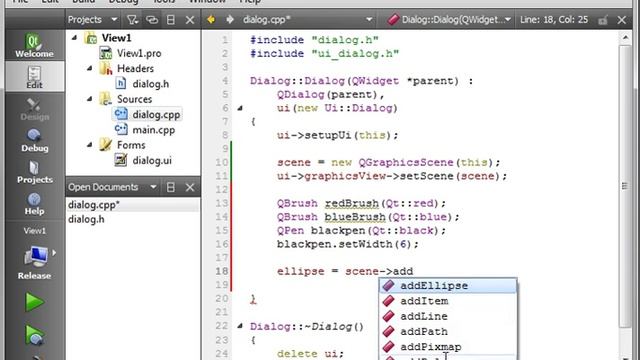Image resolution: width=640 pixels, height=360 pixels.
Task: Open the Welcome mode
Action: [x=35, y=45]
